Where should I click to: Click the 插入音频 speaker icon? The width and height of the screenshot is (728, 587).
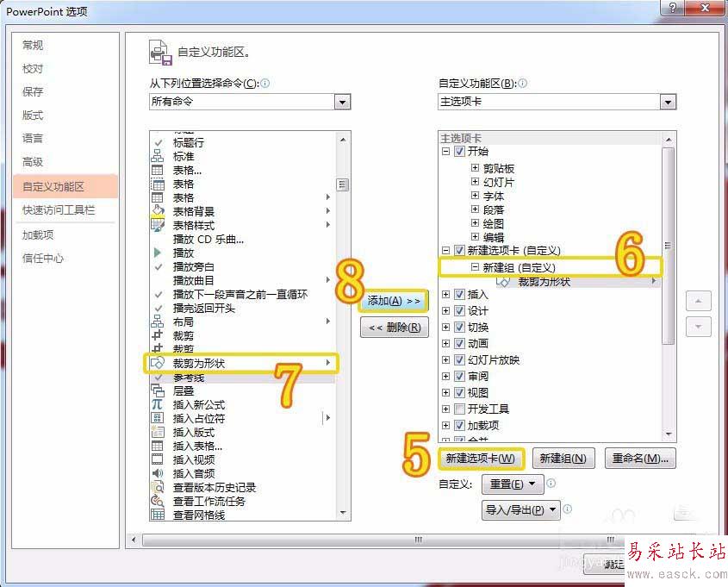(158, 473)
